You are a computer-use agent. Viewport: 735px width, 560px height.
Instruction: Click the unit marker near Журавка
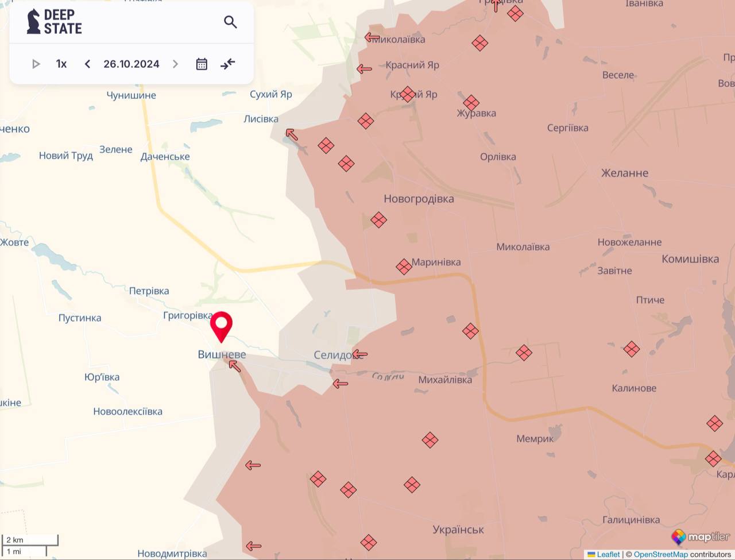click(x=471, y=103)
